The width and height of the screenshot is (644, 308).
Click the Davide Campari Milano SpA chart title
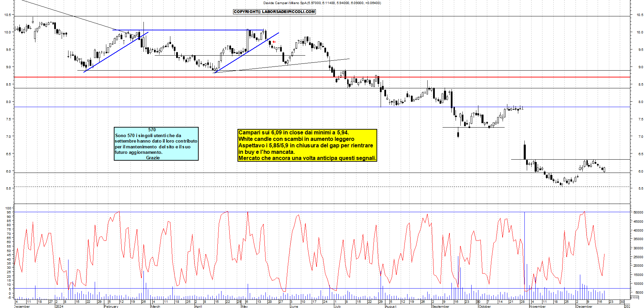click(322, 3)
